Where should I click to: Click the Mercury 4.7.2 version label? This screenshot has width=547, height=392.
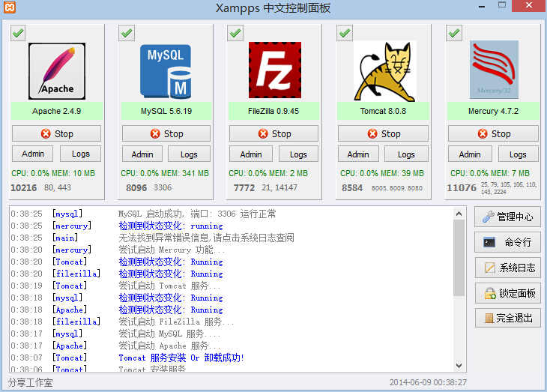coord(493,111)
